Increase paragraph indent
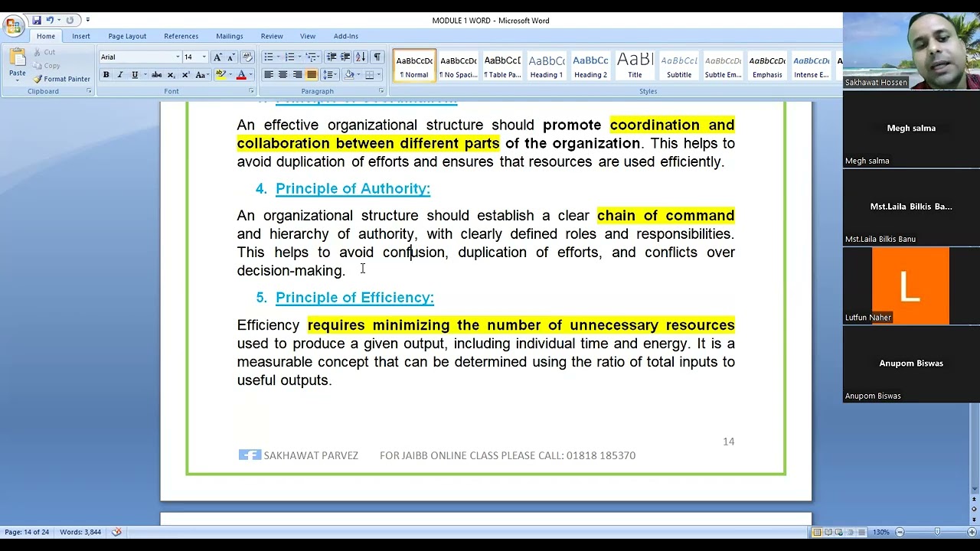This screenshot has width=980, height=551. 345,57
